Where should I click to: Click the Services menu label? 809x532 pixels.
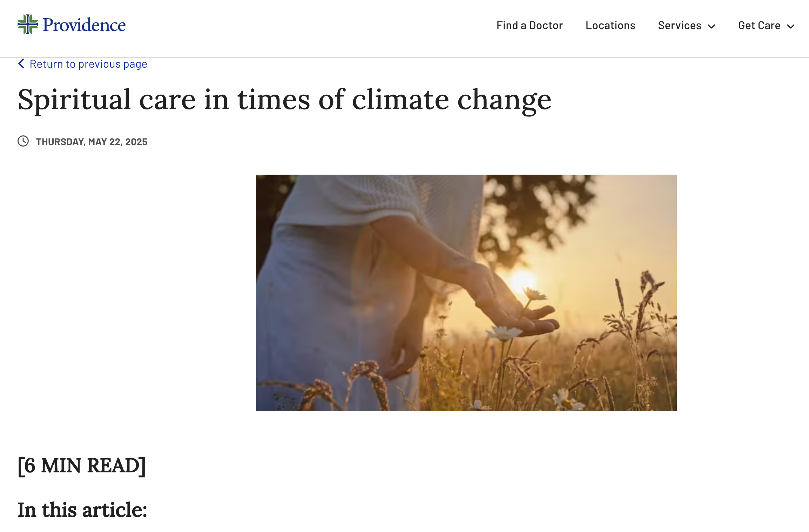pos(679,26)
